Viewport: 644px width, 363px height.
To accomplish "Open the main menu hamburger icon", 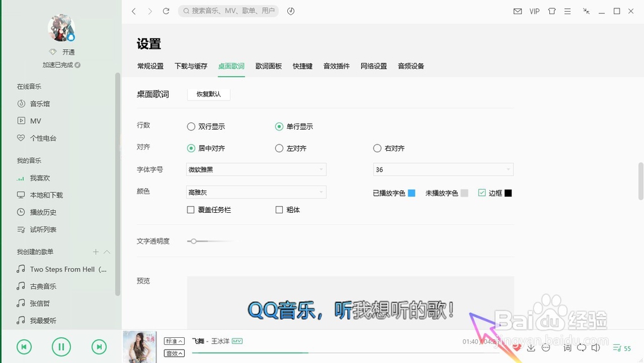I will pyautogui.click(x=567, y=12).
